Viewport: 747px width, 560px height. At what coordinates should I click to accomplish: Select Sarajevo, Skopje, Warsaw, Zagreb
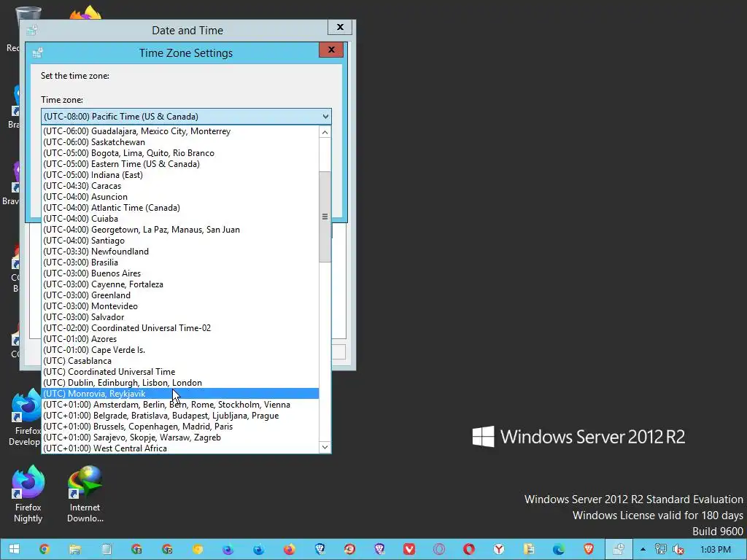point(180,437)
